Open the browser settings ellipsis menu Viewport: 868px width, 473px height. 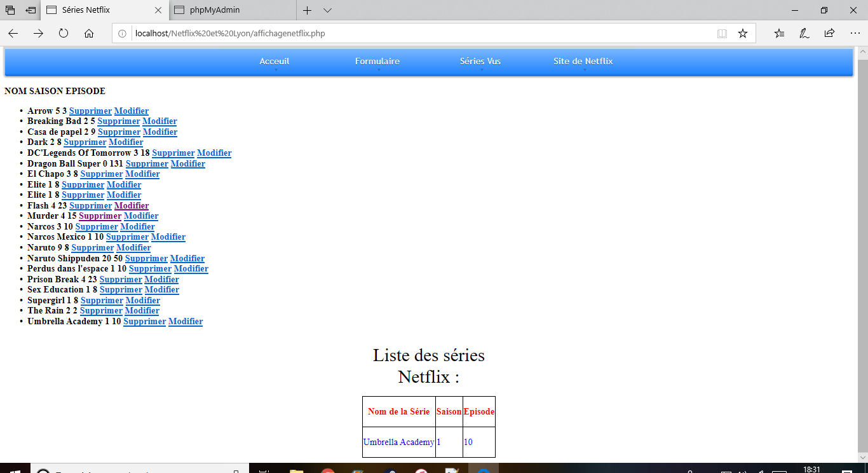pos(855,33)
